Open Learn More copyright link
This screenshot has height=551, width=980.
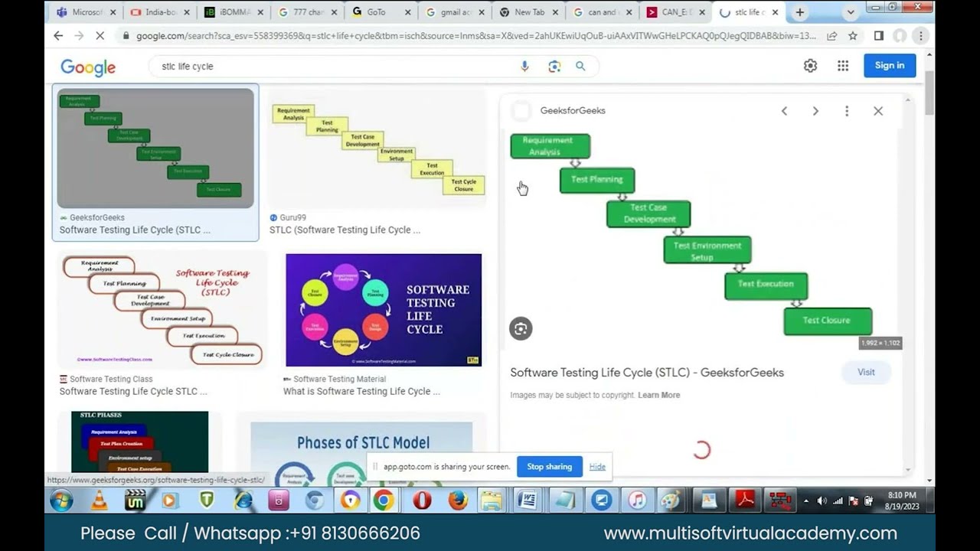click(658, 395)
